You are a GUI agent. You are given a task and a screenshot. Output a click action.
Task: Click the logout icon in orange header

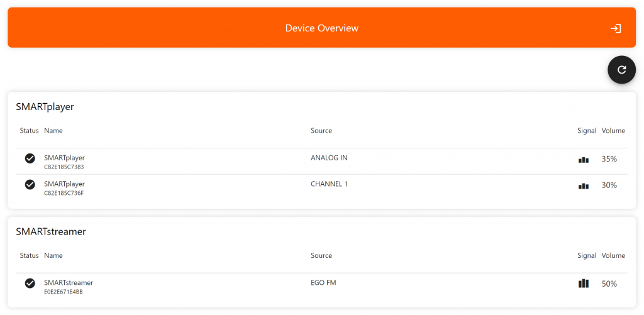tap(616, 28)
